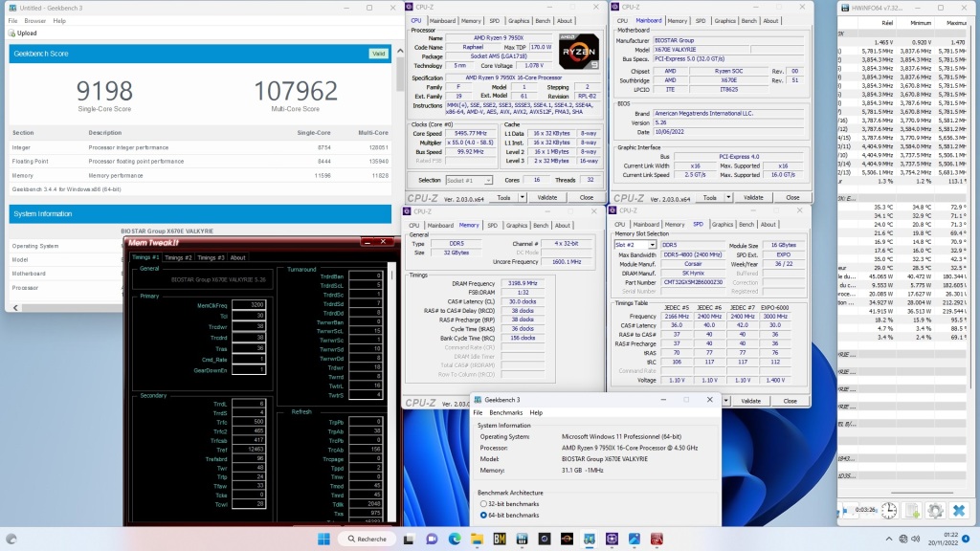Image resolution: width=980 pixels, height=551 pixels.
Task: Click the red Mem TweakIt taskbar icon
Action: [x=657, y=539]
